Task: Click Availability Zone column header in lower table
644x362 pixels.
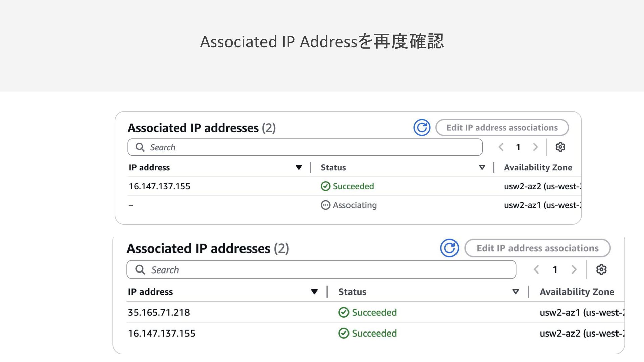Action: coord(577,292)
